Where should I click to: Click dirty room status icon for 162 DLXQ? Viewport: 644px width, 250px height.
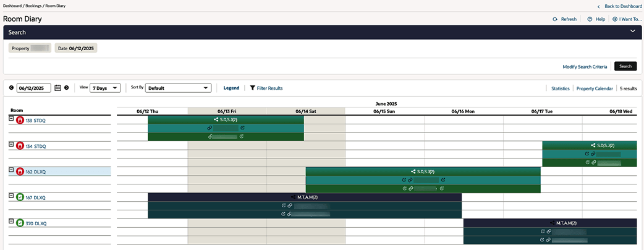point(20,172)
